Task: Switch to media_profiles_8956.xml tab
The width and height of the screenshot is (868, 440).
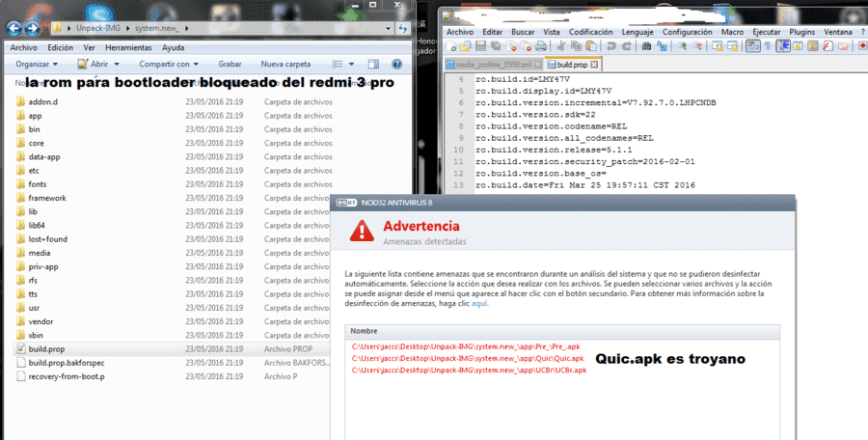Action: coord(494,65)
